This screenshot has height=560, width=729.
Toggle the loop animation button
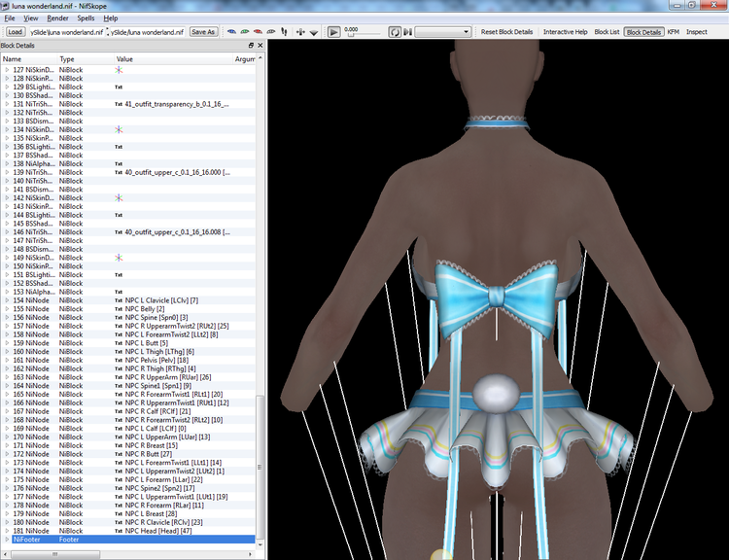tap(395, 32)
